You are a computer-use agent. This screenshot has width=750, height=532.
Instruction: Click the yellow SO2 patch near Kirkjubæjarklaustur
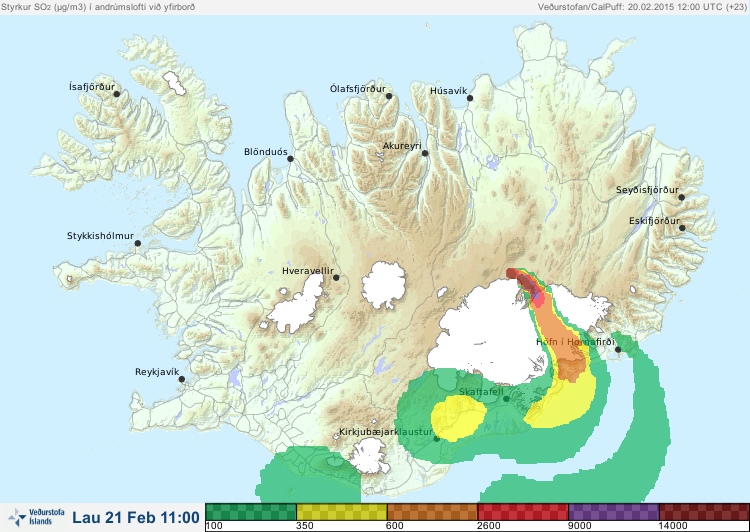click(458, 418)
